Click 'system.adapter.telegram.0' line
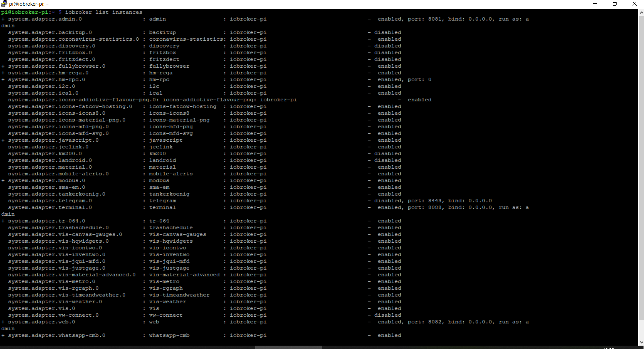644x349 pixels. tap(50, 201)
